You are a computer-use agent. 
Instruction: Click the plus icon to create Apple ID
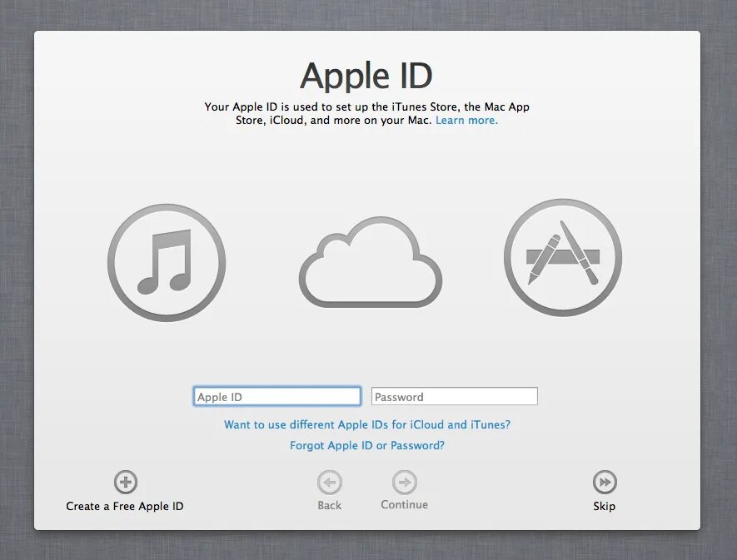coord(126,482)
